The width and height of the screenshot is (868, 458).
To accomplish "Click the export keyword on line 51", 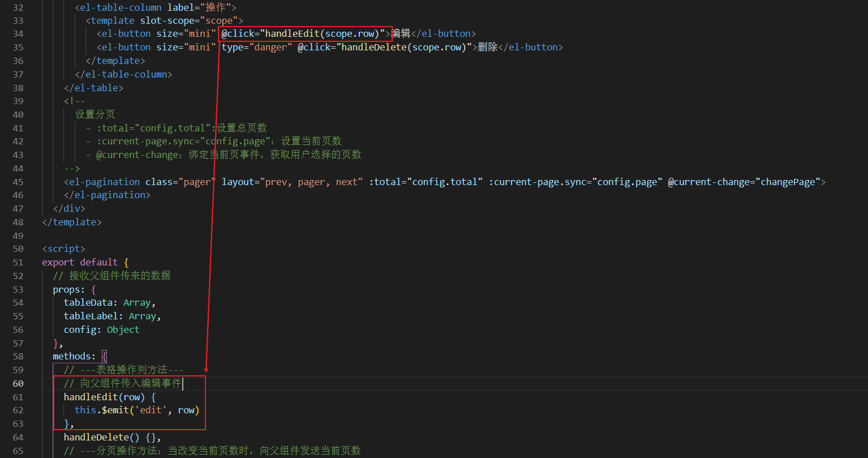I will [58, 263].
